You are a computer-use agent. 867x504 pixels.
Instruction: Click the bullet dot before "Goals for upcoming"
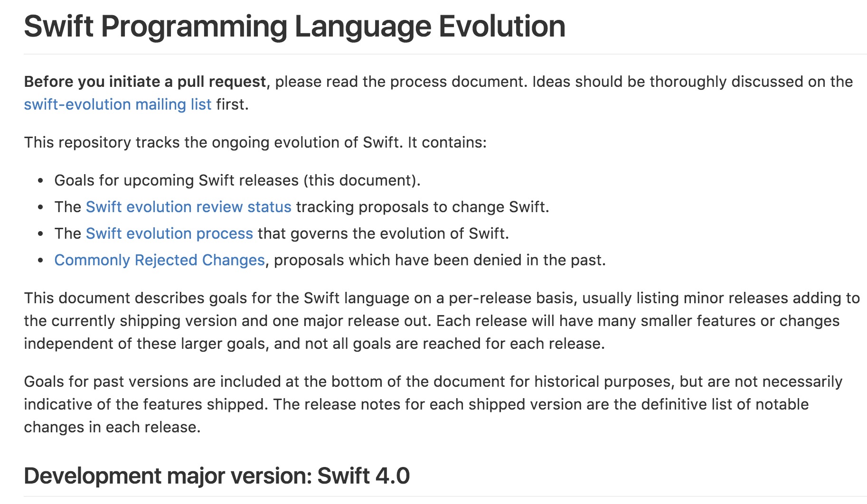[41, 181]
